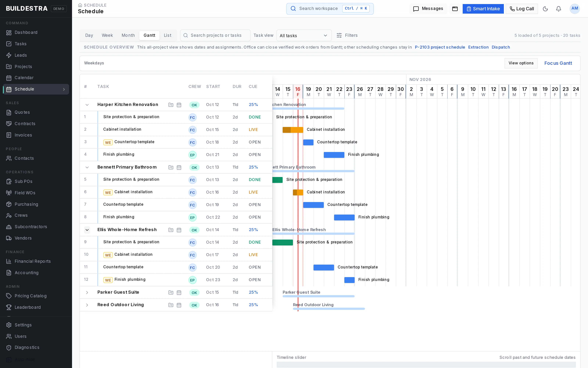Expand Parker Guest Suite tasks
Viewport: 588px width, 368px height.
tap(87, 293)
